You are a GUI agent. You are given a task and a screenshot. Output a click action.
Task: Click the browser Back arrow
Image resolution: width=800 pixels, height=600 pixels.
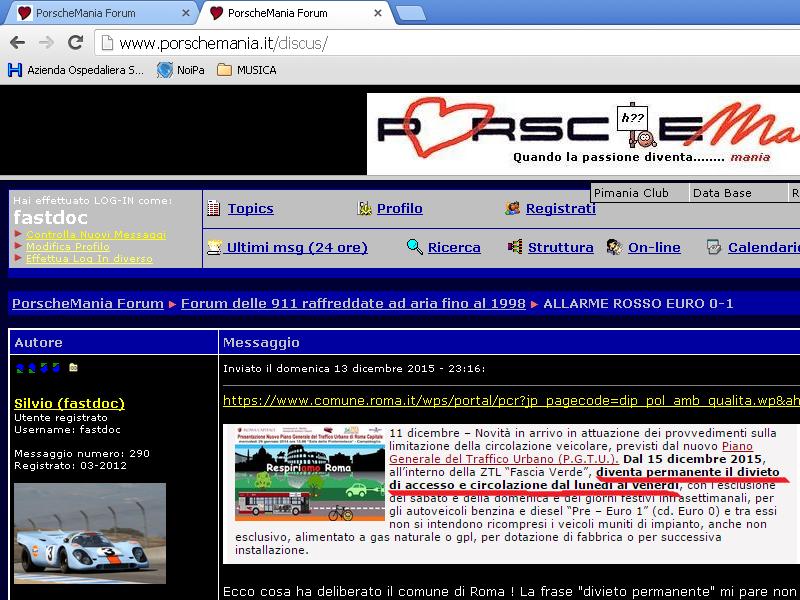(x=18, y=43)
